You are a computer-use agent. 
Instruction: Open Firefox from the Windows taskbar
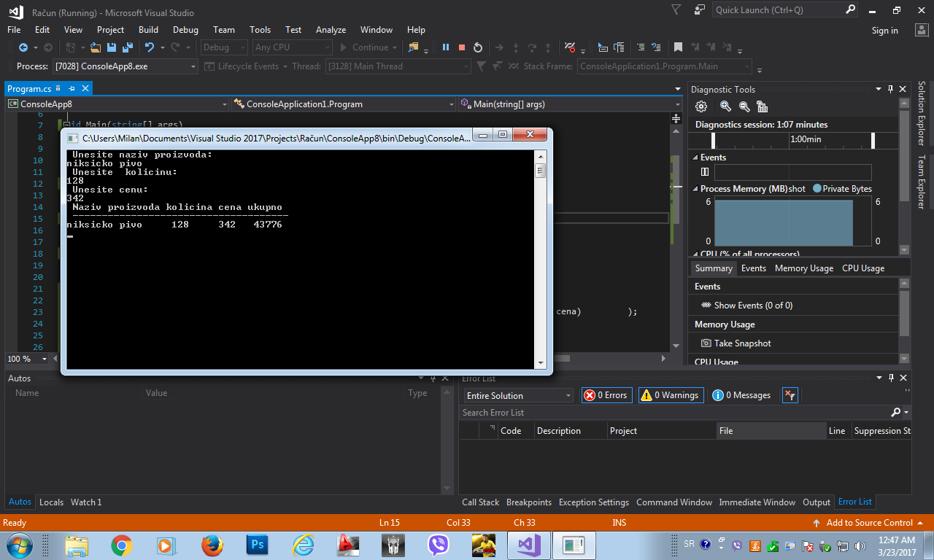[212, 545]
